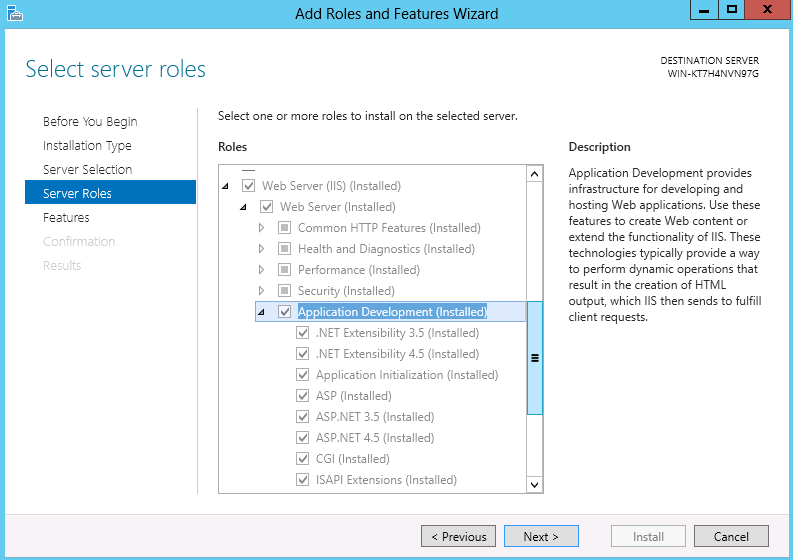Open the Server Selection step

(87, 169)
